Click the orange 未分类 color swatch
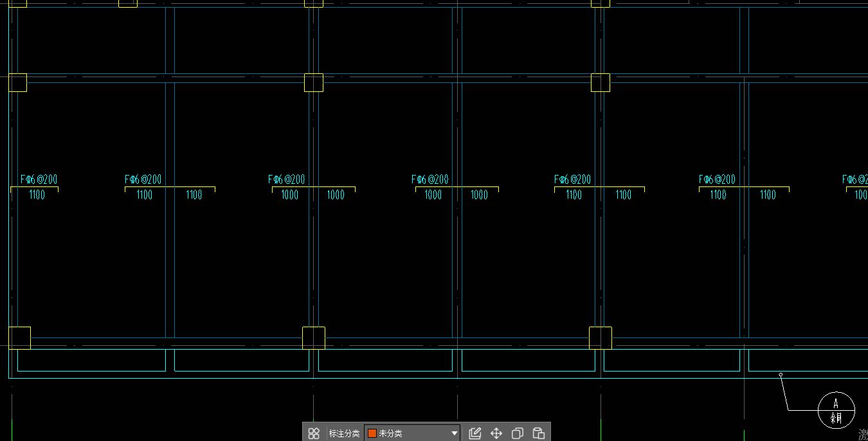868x441 pixels. tap(372, 433)
